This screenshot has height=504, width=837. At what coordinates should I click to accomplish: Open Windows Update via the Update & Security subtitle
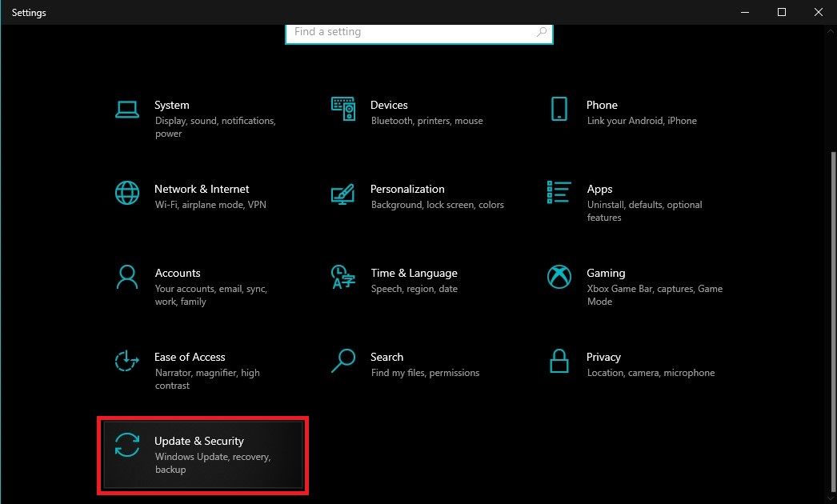pyautogui.click(x=210, y=463)
